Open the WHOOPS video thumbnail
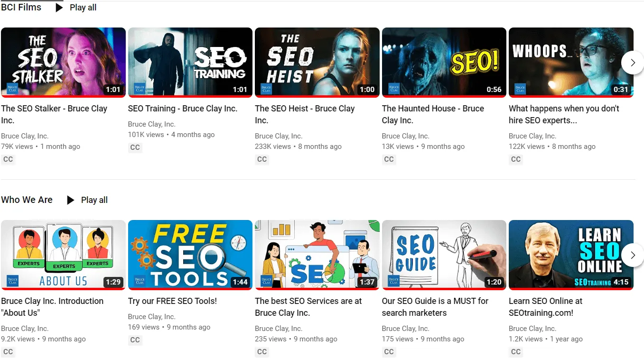Screen dimensions: 644x358 click(571, 62)
